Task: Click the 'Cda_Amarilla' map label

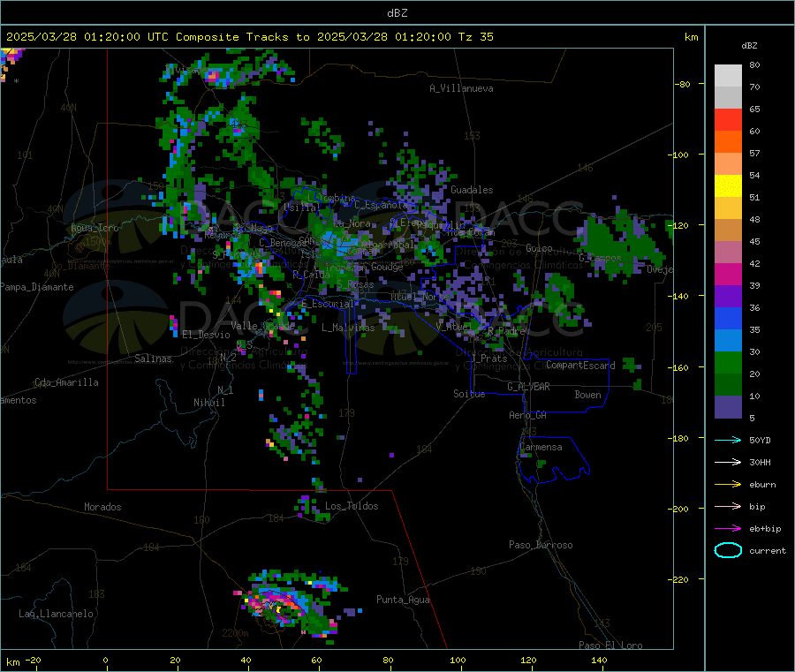Action: (66, 382)
